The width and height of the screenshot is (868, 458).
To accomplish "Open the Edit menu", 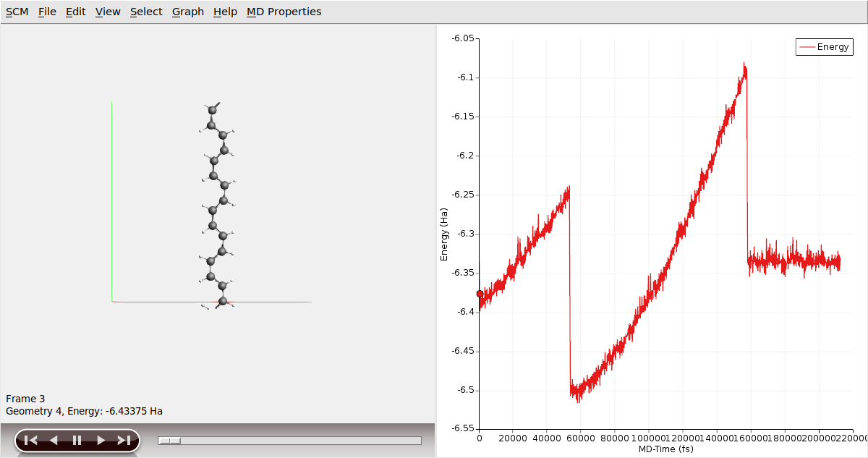I will tap(75, 12).
